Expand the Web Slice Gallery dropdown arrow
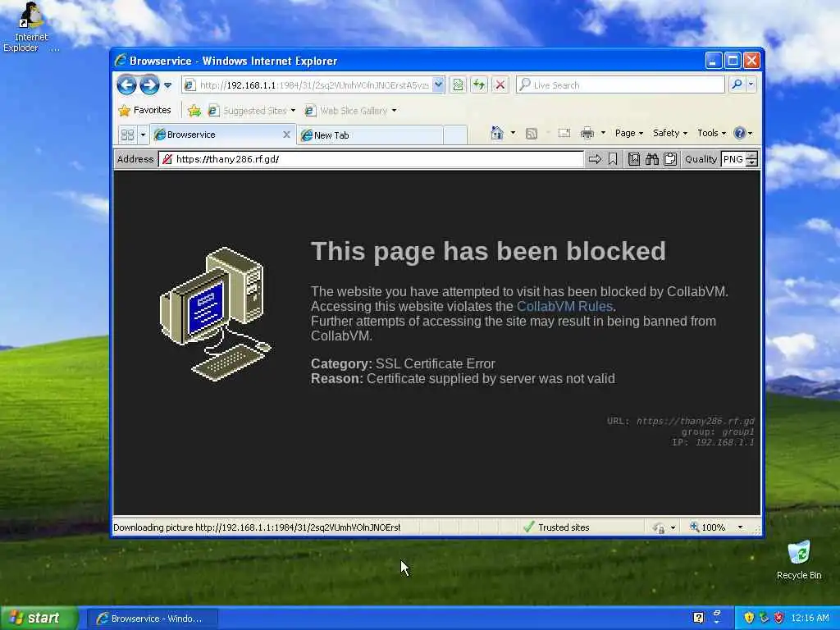The width and height of the screenshot is (840, 630). (x=395, y=111)
